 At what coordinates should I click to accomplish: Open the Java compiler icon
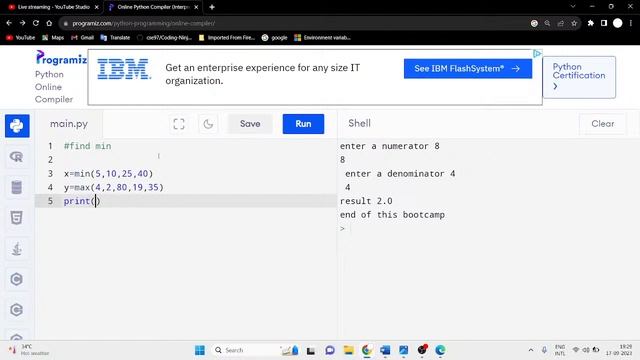pyautogui.click(x=17, y=249)
